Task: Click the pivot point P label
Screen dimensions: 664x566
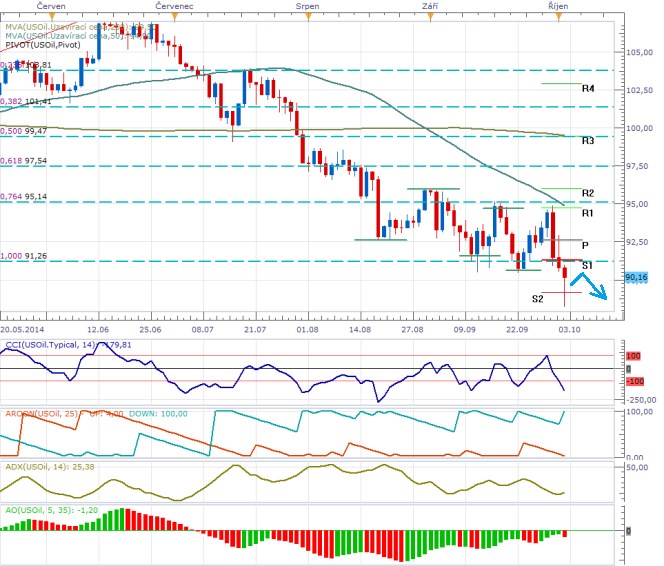Action: (584, 244)
